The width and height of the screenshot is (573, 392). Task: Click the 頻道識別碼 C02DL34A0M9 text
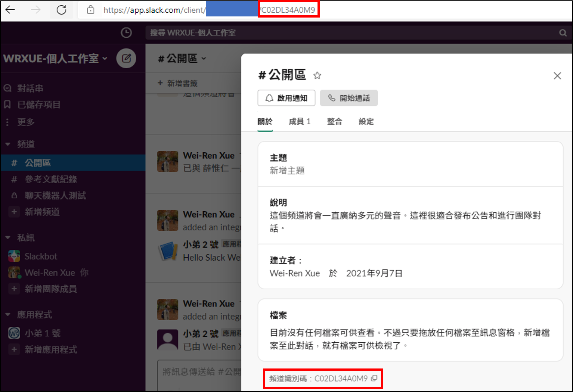[x=318, y=379]
